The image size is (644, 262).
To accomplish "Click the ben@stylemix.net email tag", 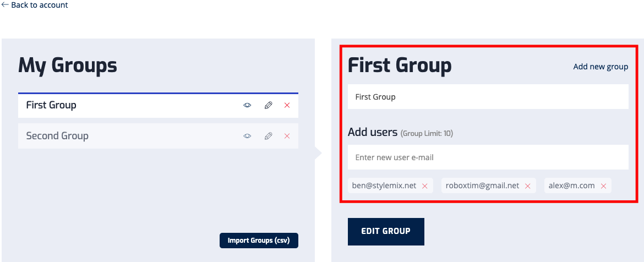I will [384, 185].
